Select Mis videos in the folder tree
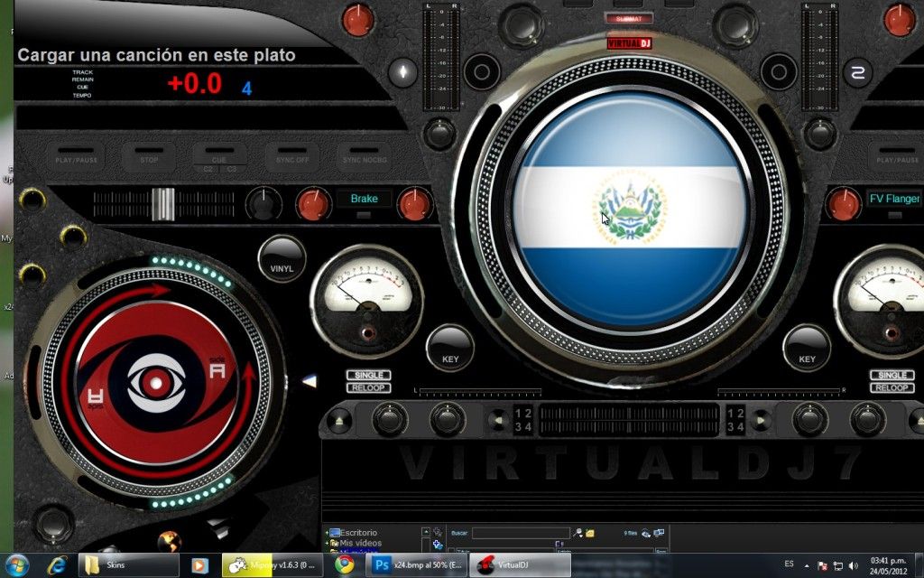 361,543
